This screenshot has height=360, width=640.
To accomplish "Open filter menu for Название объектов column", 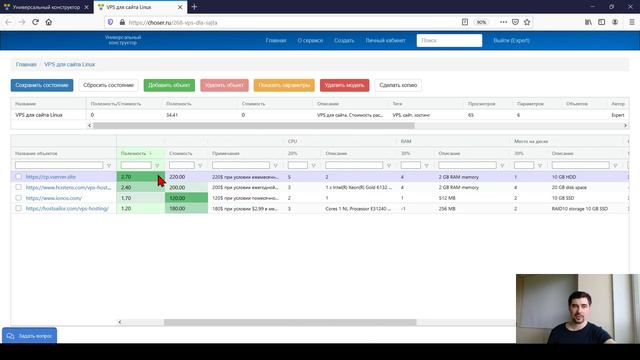I will point(109,165).
